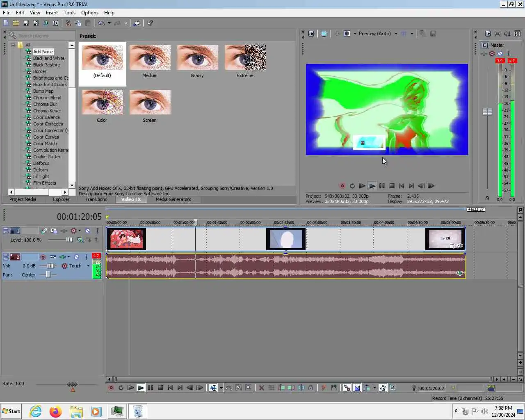Screen dimensions: 525x420
Task: Arm audio track 2 for record
Action: pyautogui.click(x=43, y=257)
